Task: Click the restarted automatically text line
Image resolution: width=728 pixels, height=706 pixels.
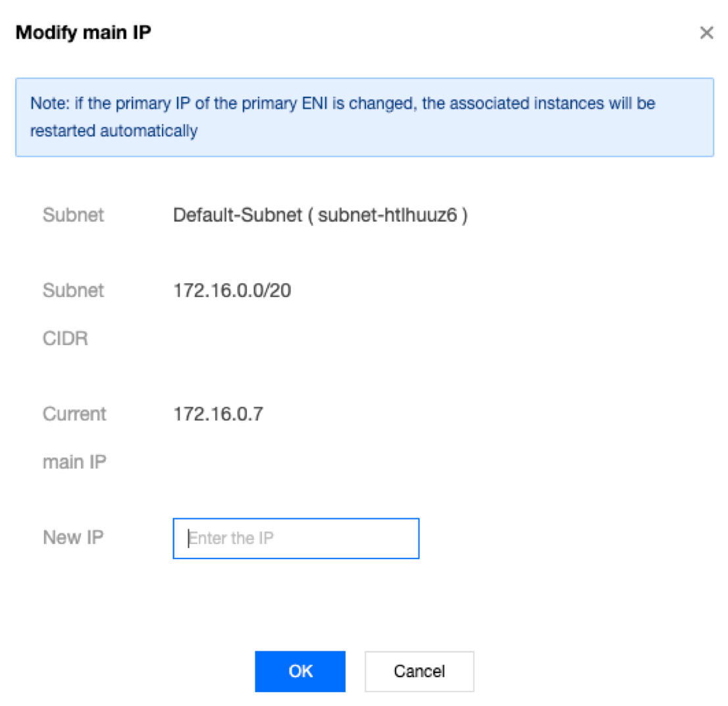Action: point(114,131)
